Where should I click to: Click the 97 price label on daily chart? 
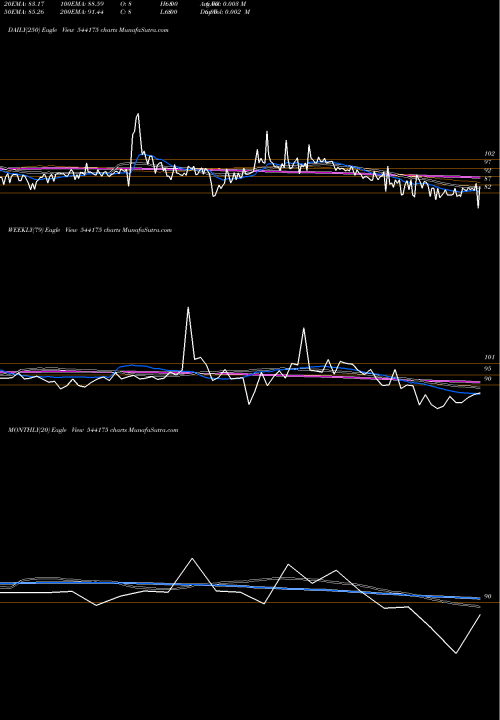(488, 162)
